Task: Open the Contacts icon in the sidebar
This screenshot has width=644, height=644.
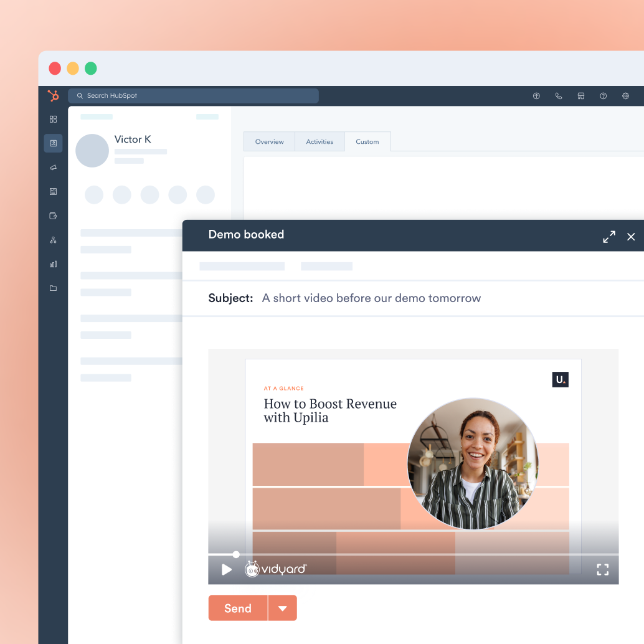Action: [x=54, y=143]
